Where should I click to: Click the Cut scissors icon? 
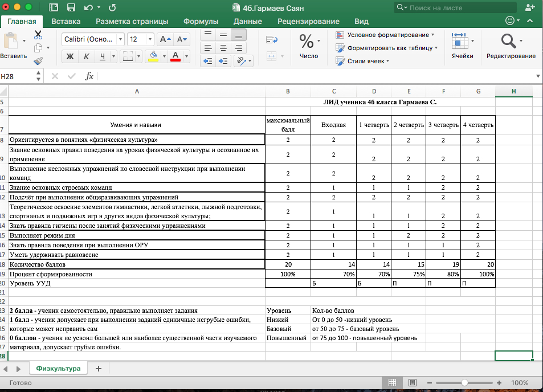[38, 35]
